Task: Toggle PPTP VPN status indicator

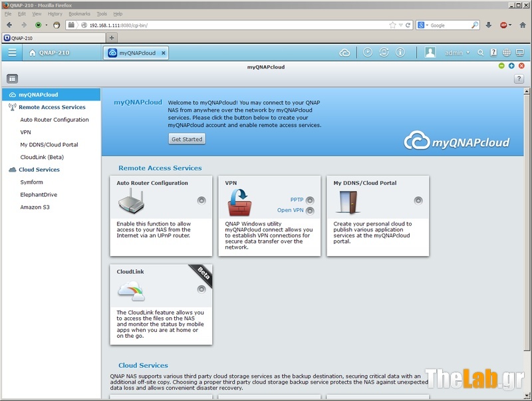Action: [x=310, y=200]
